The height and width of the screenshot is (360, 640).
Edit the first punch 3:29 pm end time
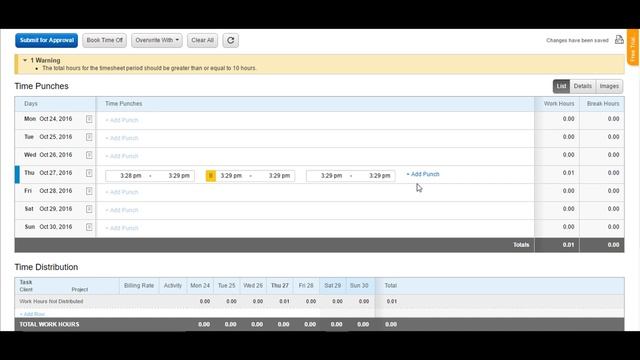coord(179,176)
